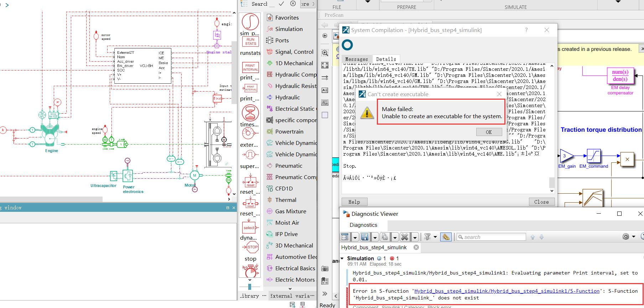This screenshot has height=308, width=644.
Task: Click library search clear circled X
Action: pyautogui.click(x=293, y=4)
